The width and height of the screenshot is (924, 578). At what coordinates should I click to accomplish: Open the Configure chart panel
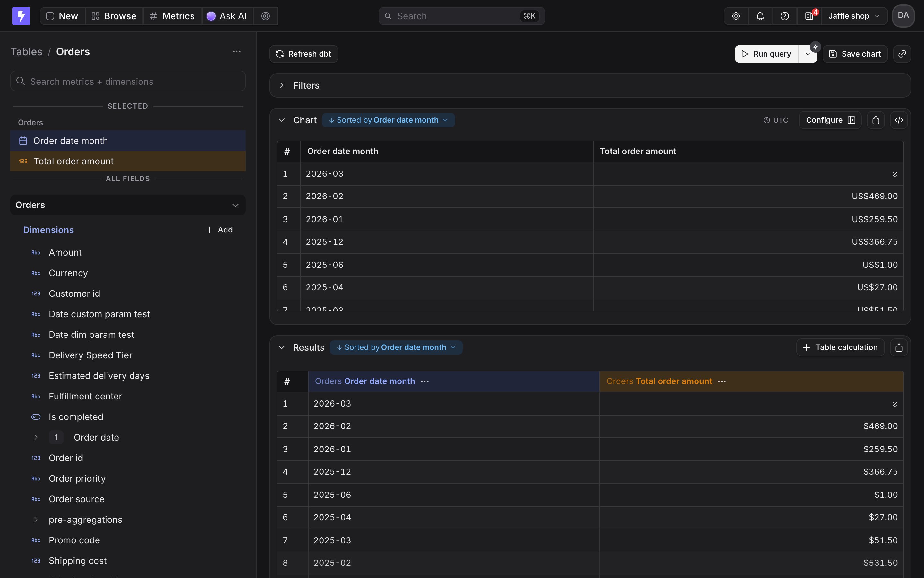(830, 120)
